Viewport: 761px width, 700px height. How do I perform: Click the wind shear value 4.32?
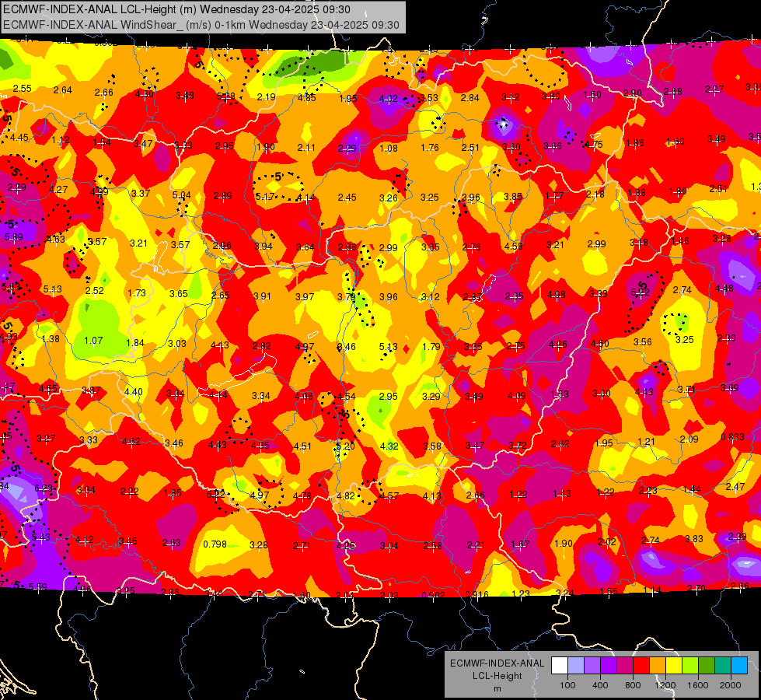pos(389,446)
